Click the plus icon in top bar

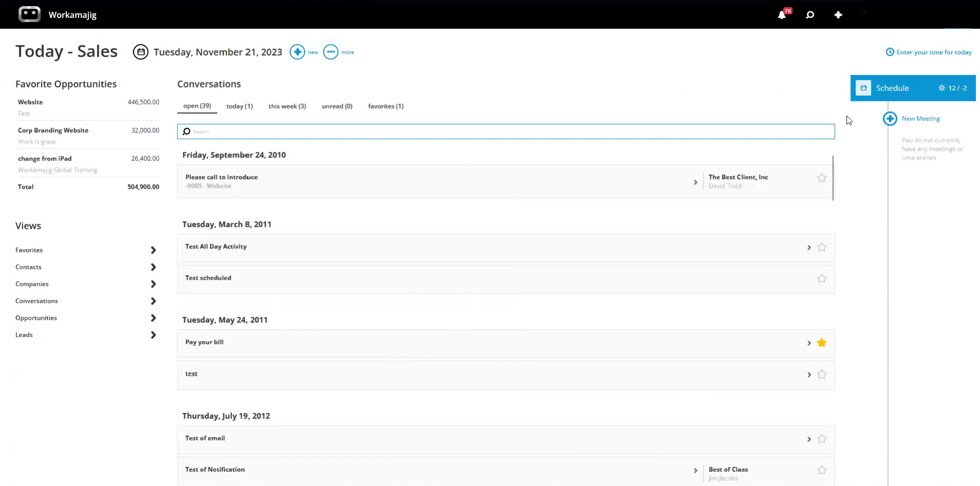click(838, 15)
